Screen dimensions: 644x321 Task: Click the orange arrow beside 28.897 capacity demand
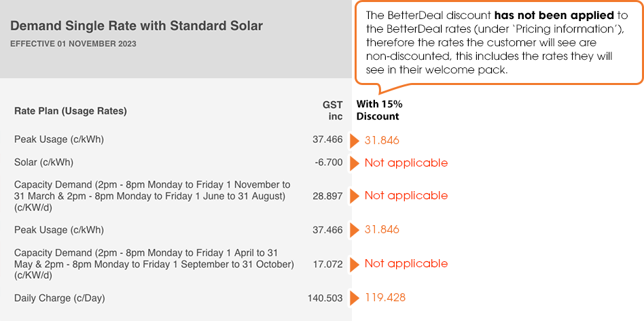tap(355, 196)
